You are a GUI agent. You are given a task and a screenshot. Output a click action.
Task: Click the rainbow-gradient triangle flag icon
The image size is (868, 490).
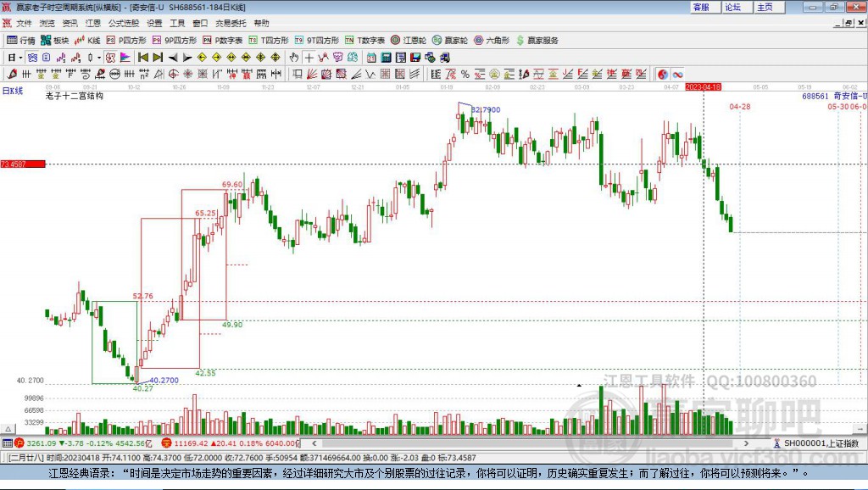(125, 57)
